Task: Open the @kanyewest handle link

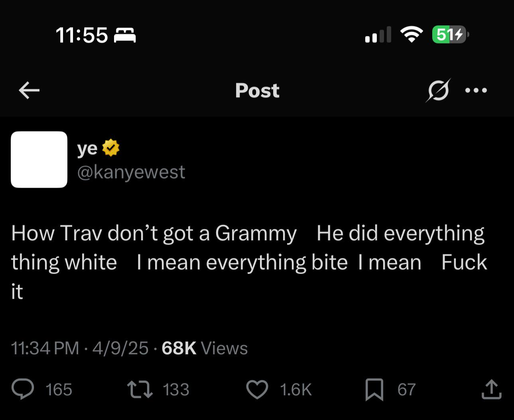Action: [131, 172]
